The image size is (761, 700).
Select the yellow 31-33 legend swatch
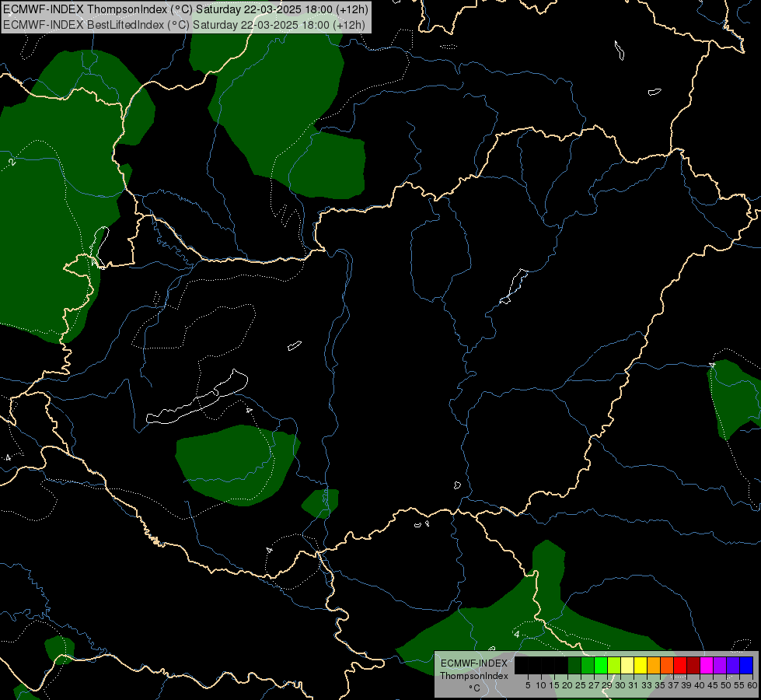point(641,665)
